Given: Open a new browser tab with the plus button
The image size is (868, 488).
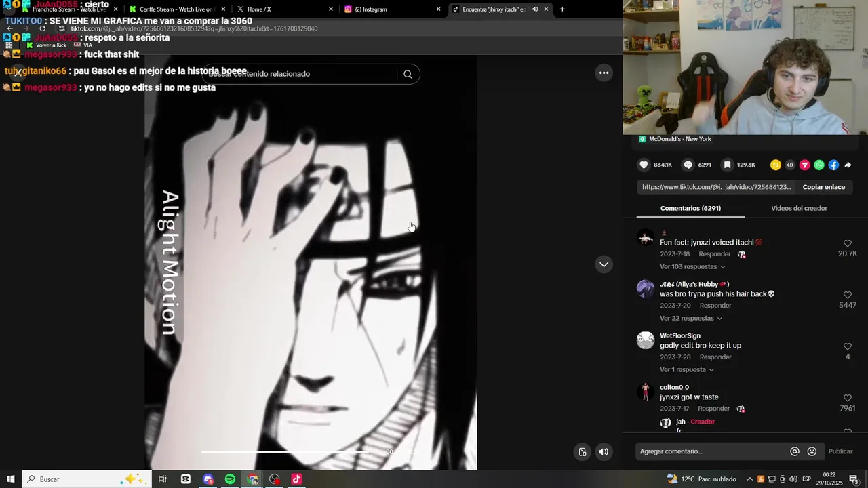Looking at the screenshot, I should (562, 9).
